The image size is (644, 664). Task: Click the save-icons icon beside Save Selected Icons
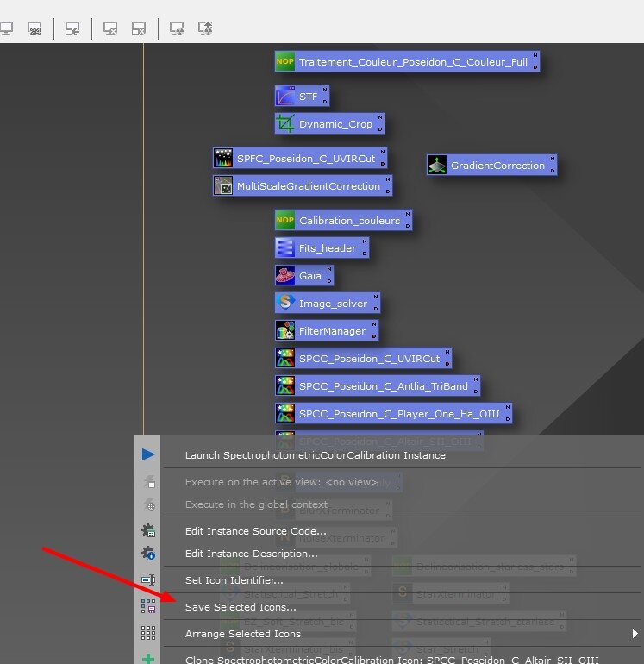(148, 606)
